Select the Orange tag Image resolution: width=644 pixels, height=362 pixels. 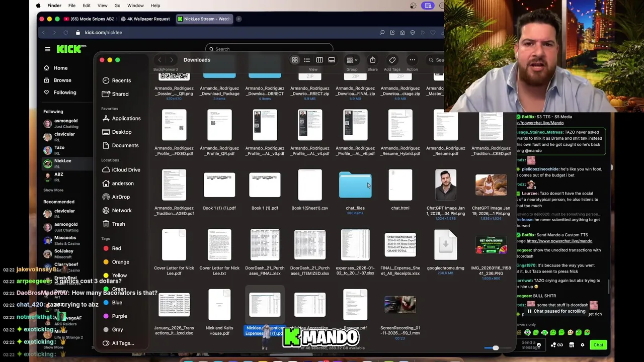[x=116, y=262]
